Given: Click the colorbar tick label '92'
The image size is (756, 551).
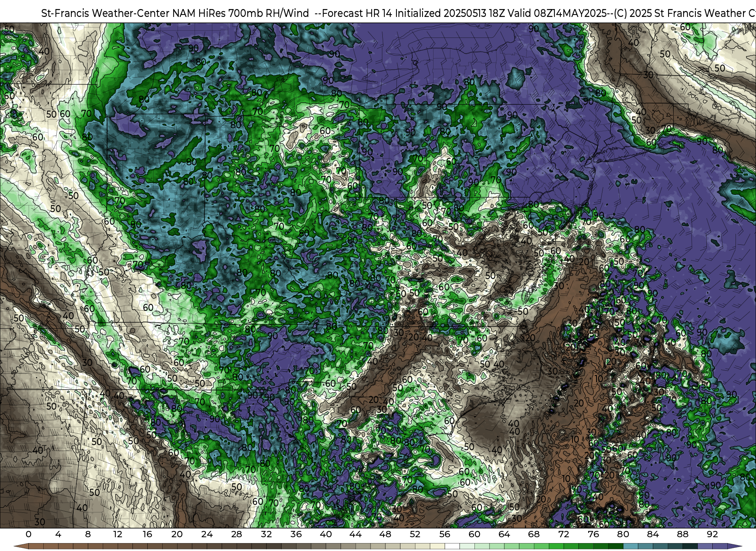Looking at the screenshot, I should click(x=712, y=534).
